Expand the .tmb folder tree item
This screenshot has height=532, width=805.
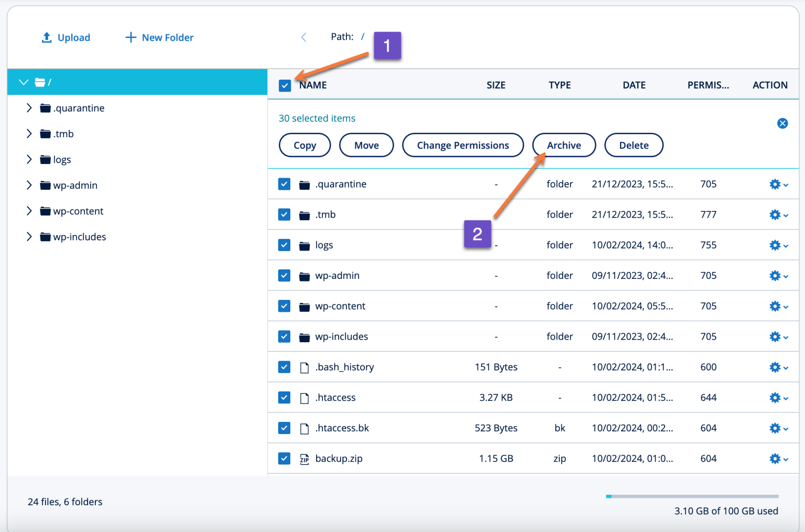(x=29, y=134)
